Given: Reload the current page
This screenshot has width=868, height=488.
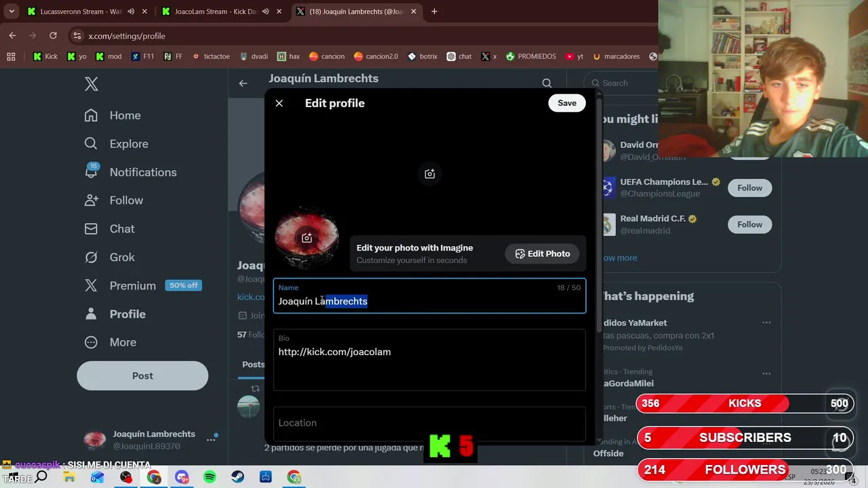Looking at the screenshot, I should pyautogui.click(x=53, y=35).
